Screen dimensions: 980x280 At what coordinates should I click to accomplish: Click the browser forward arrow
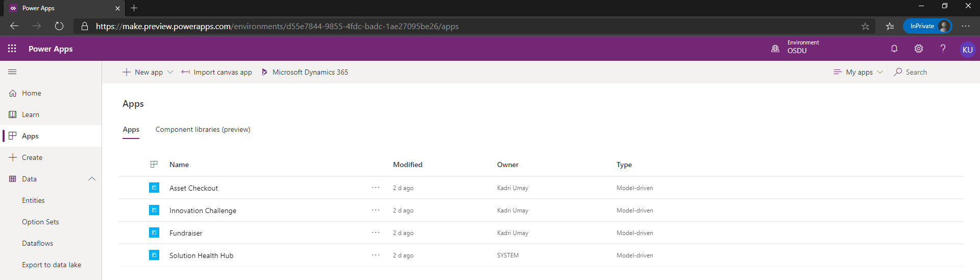[x=37, y=26]
